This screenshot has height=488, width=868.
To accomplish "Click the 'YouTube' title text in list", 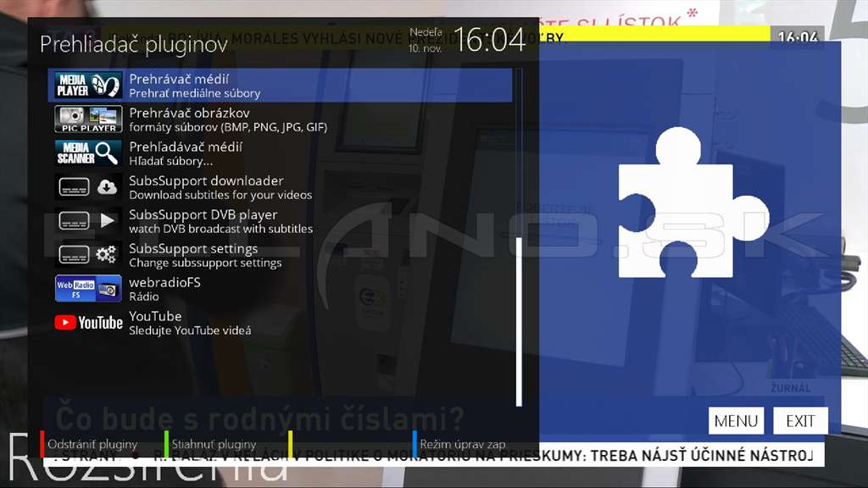I will click(x=155, y=316).
